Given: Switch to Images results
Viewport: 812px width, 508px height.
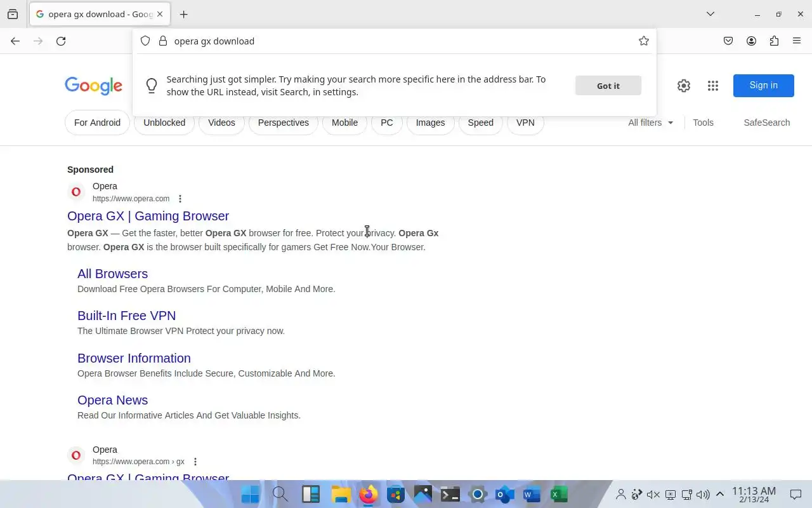Looking at the screenshot, I should (x=430, y=123).
